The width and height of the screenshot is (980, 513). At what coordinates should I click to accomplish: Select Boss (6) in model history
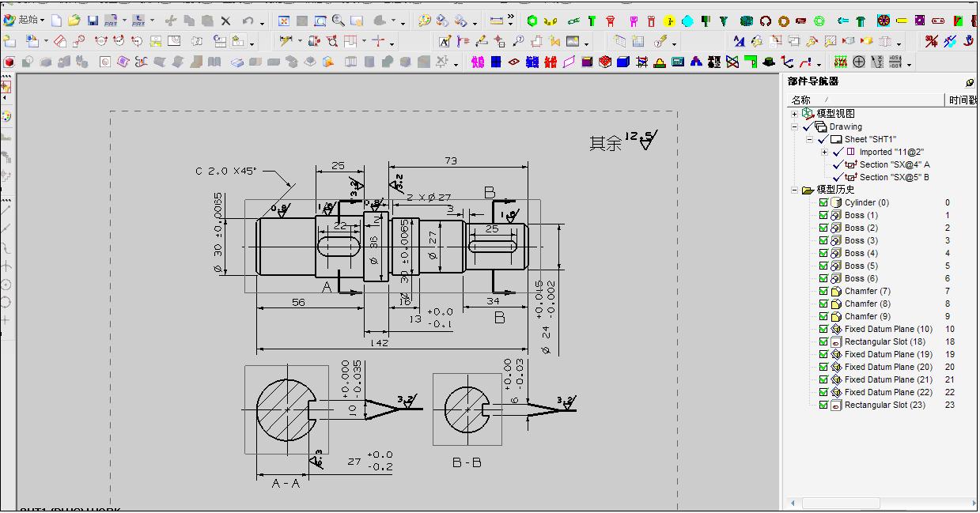click(861, 278)
